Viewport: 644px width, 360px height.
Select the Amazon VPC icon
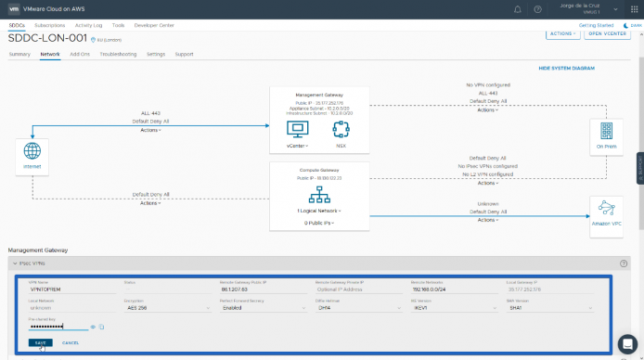606,209
